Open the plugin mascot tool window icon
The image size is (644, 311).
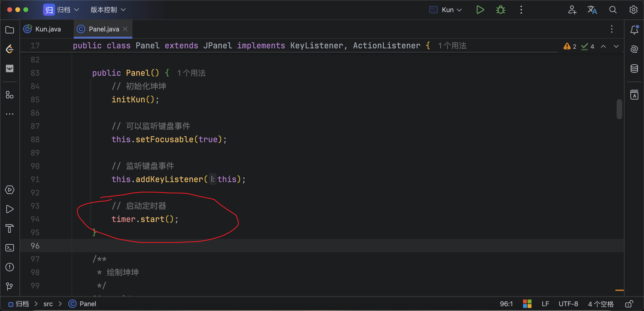(x=9, y=68)
